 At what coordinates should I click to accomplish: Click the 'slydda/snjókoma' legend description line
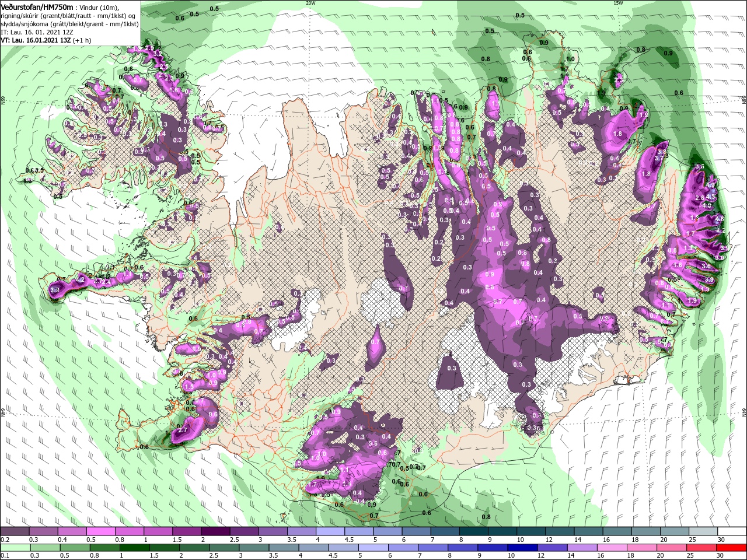(x=69, y=24)
